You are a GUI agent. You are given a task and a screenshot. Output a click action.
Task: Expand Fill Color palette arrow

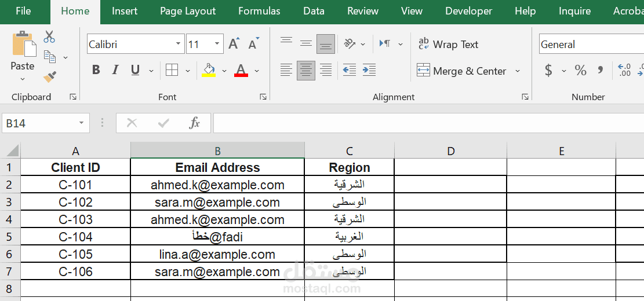point(224,71)
